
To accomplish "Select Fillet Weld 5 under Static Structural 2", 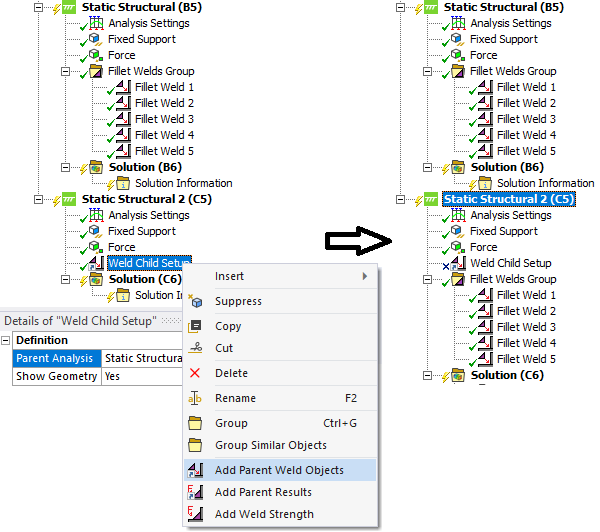I will point(527,359).
